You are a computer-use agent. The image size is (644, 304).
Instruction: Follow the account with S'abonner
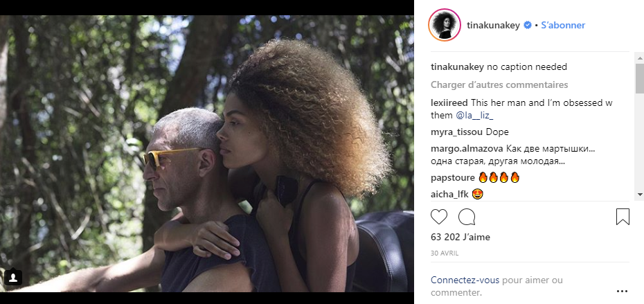[x=563, y=25]
